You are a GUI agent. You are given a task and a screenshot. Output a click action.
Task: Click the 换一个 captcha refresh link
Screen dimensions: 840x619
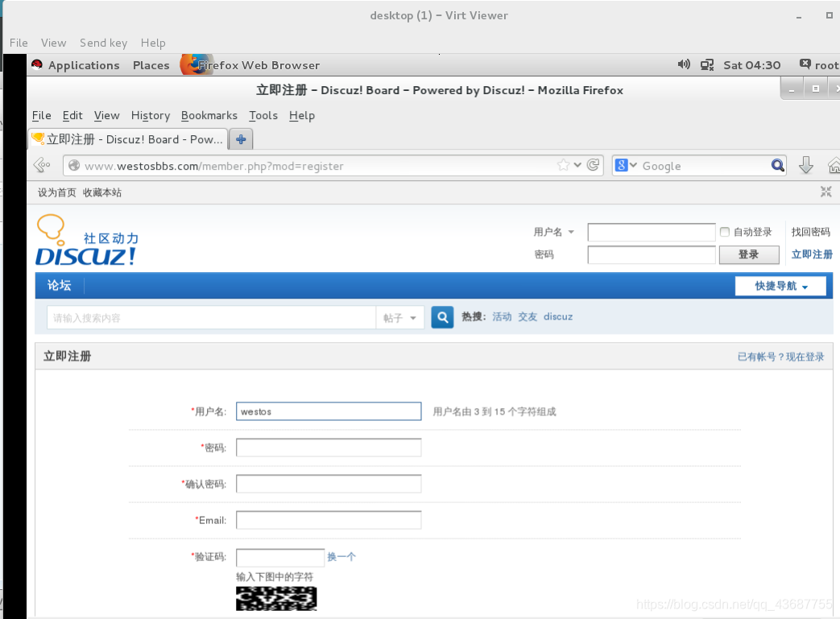[341, 557]
